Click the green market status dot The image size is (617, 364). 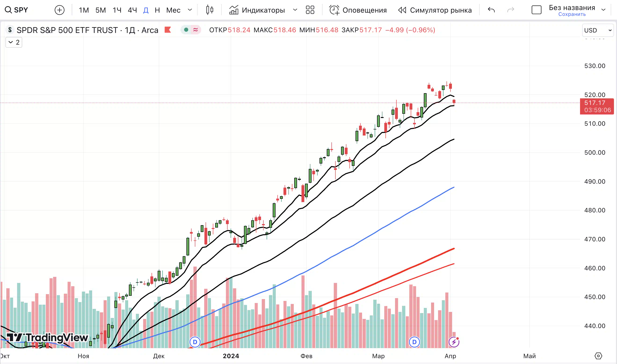[186, 30]
